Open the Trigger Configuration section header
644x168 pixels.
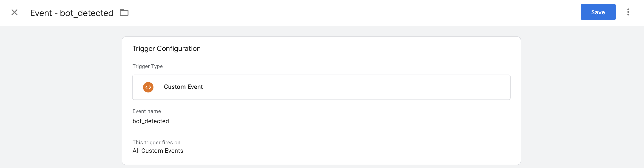[167, 48]
